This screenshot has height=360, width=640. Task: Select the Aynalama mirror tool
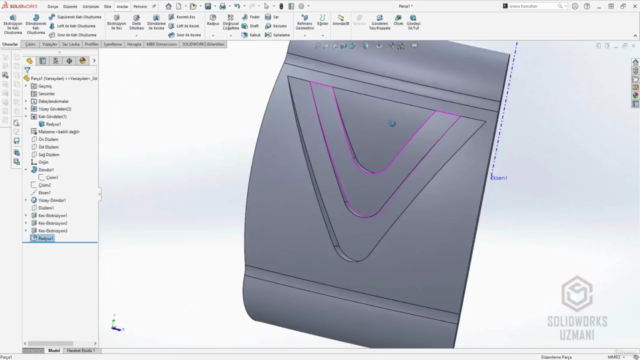(277, 35)
